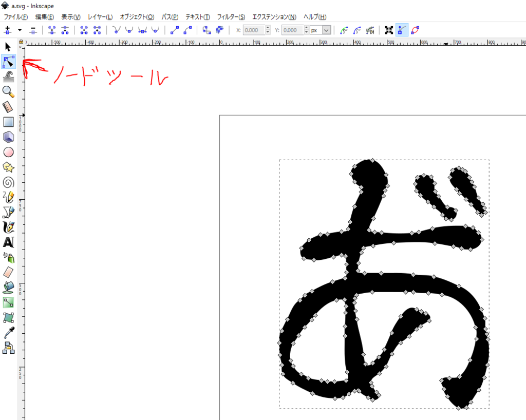
Task: Open the ヘルプ(H) menu
Action: tap(315, 17)
